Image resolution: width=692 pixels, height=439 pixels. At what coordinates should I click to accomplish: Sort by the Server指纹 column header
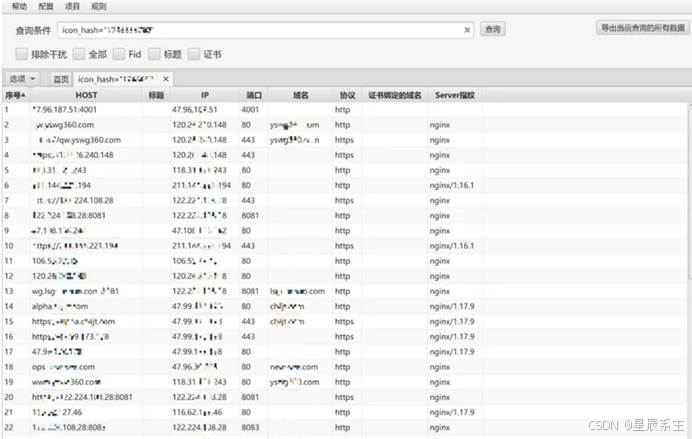click(455, 95)
